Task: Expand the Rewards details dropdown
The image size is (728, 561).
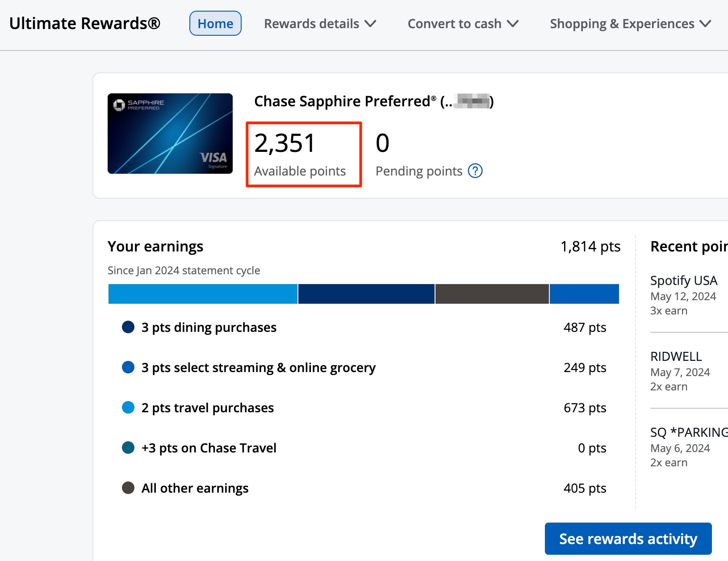Action: (x=320, y=23)
